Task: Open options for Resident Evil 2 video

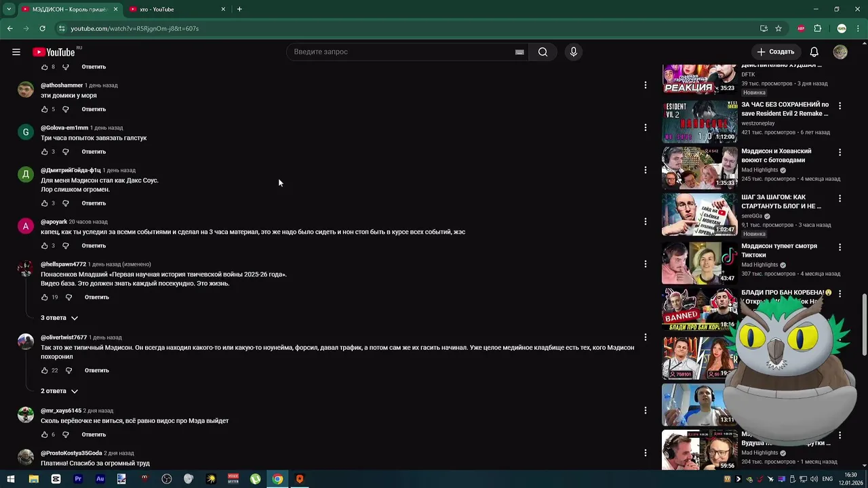Action: (840, 106)
